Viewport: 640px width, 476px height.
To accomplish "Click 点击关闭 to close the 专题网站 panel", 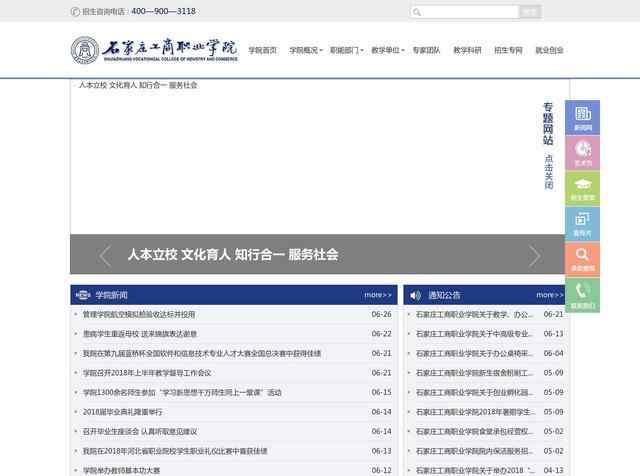I will 549,172.
